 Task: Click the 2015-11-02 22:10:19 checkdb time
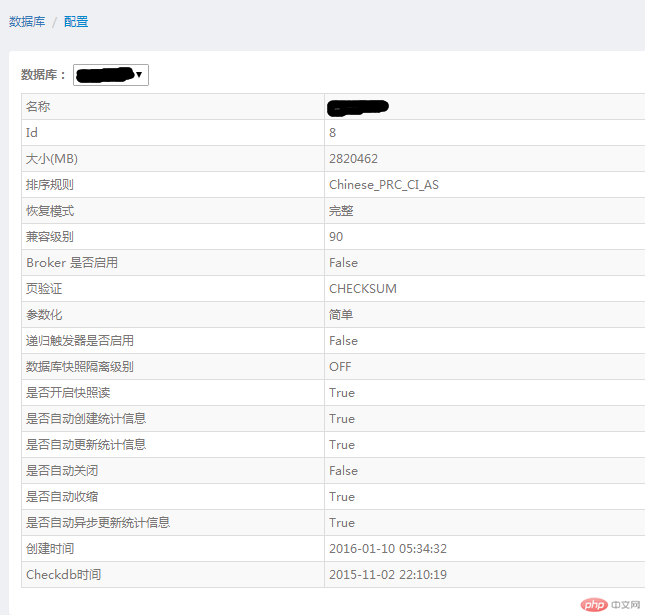(x=388, y=574)
